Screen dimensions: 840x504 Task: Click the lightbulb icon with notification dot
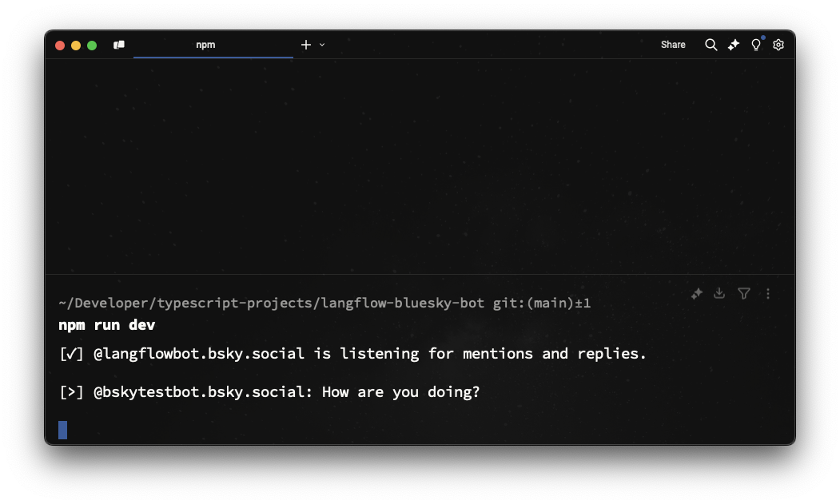(x=755, y=45)
